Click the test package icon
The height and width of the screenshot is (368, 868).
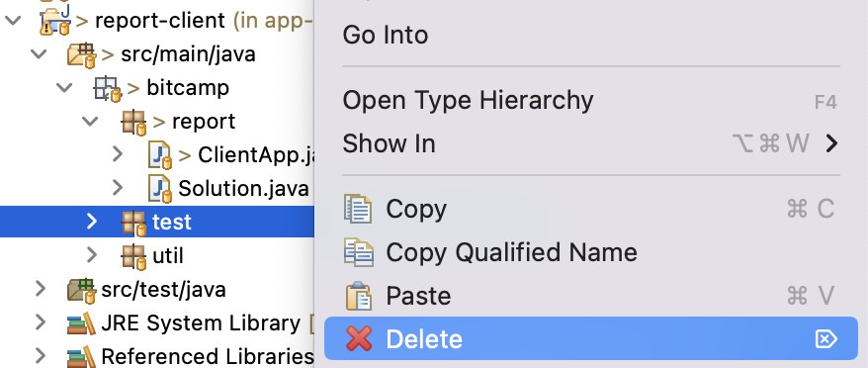click(133, 223)
